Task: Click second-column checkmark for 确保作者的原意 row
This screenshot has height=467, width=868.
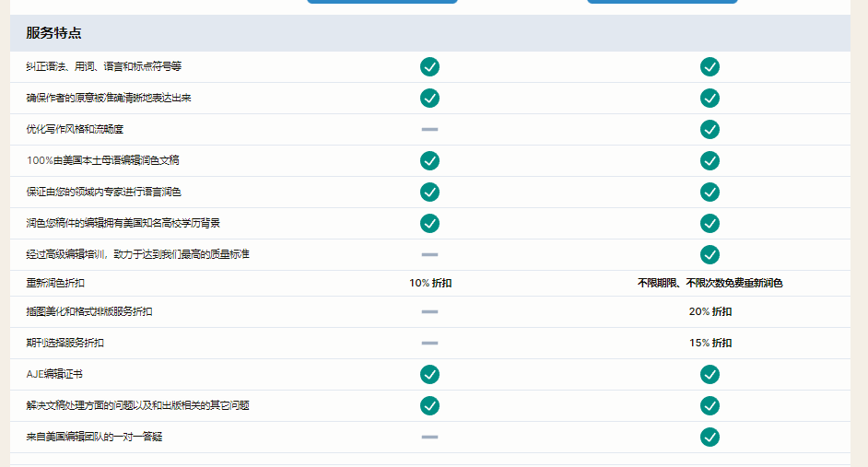Action: [710, 98]
